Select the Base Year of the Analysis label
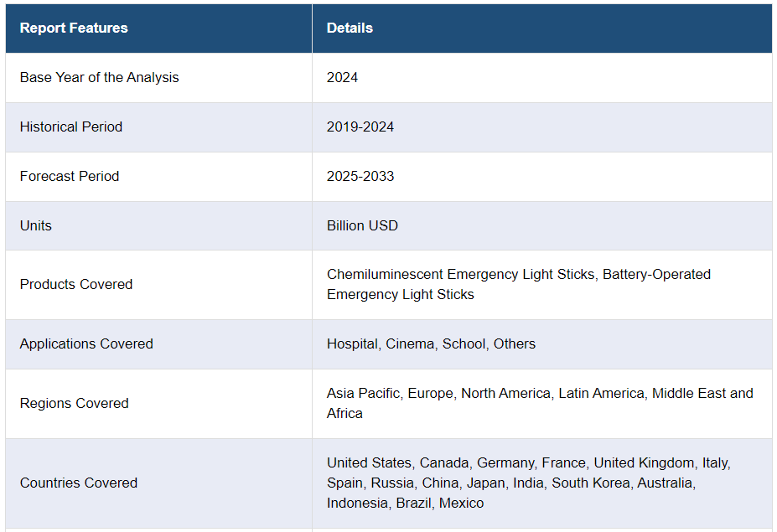The height and width of the screenshot is (532, 777). (x=99, y=78)
